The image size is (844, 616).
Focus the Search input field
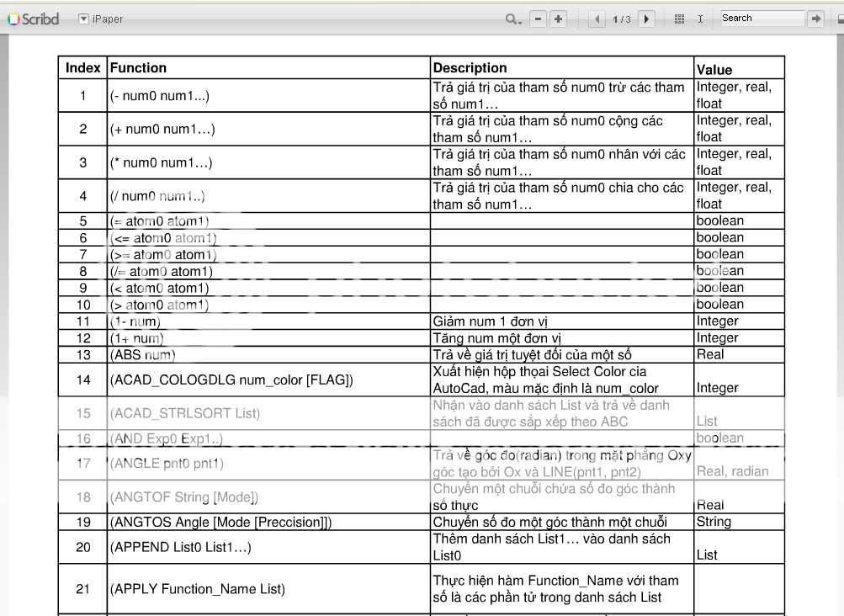pos(762,18)
